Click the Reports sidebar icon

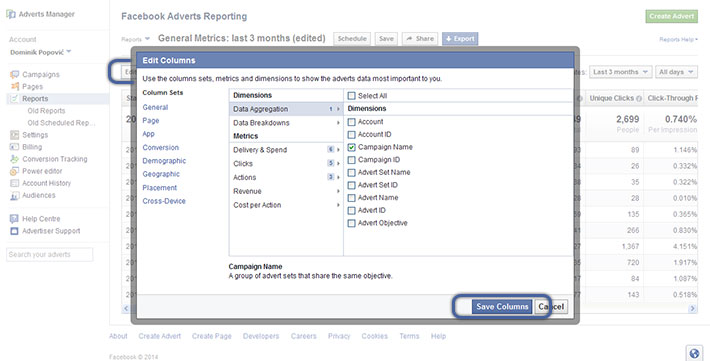click(14, 98)
